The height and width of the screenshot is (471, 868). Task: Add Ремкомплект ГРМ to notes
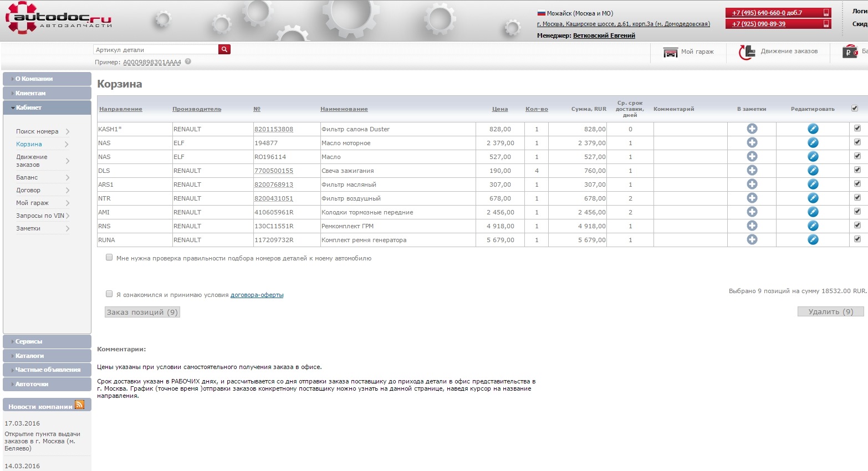pos(752,226)
